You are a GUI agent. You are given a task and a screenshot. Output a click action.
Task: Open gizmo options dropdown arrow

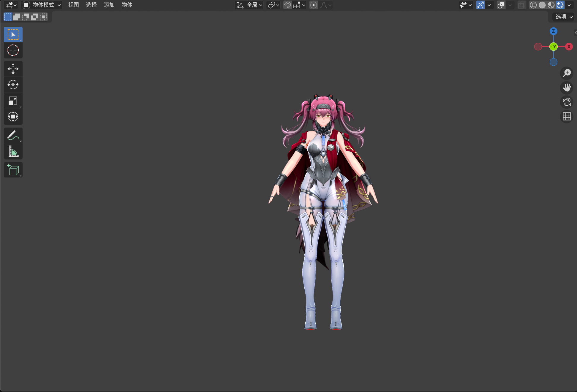(489, 5)
